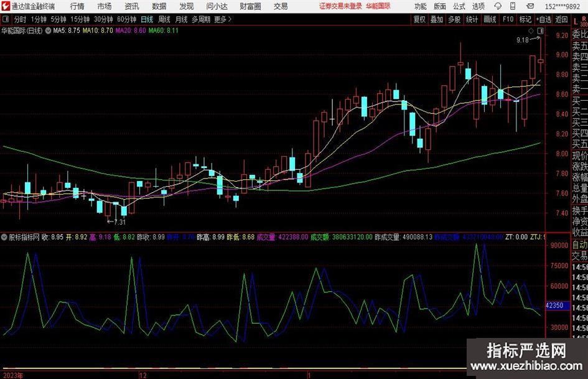The height and width of the screenshot is (379, 588).
Task: Open the 功能 menu
Action: pyautogui.click(x=421, y=6)
